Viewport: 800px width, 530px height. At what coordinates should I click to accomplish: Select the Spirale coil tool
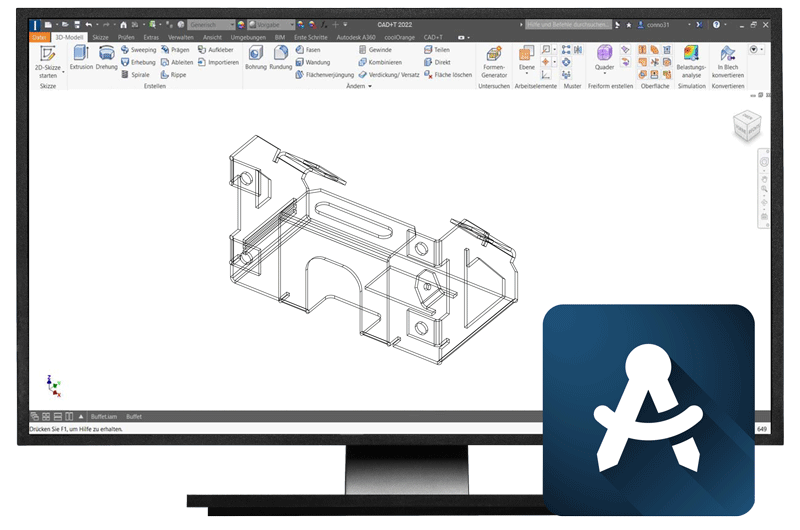point(135,74)
